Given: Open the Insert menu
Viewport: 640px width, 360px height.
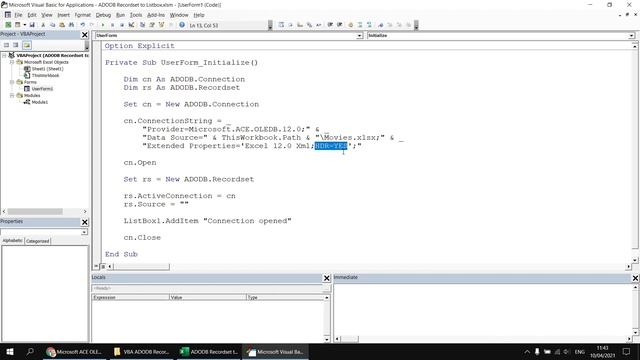Looking at the screenshot, I should click(x=63, y=15).
